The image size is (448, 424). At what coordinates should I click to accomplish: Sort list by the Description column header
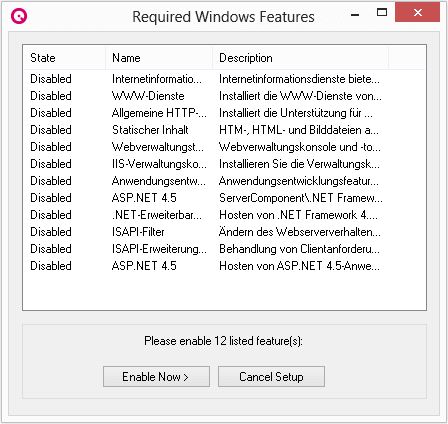(300, 58)
